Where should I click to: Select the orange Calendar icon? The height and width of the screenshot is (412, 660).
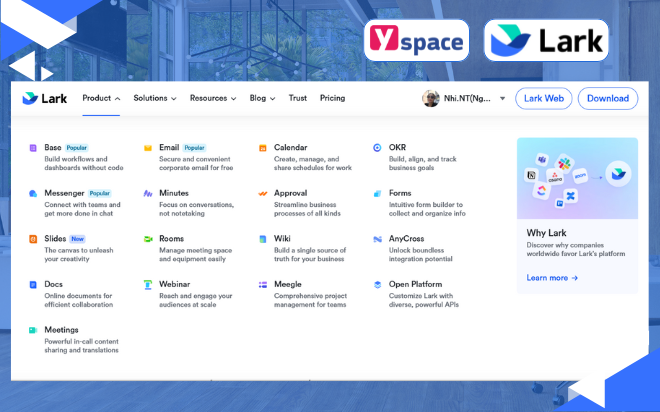[x=263, y=148]
